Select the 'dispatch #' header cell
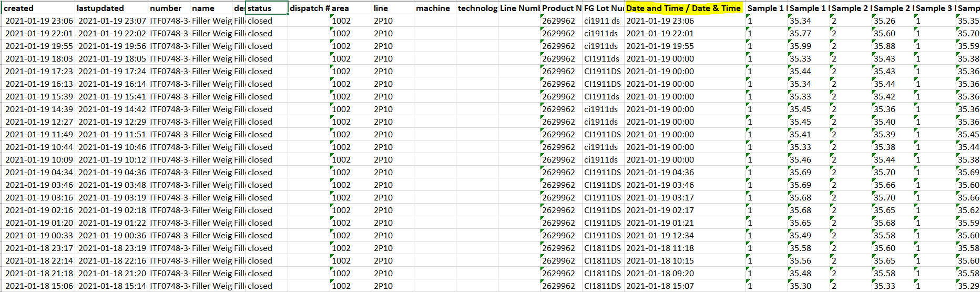 (309, 8)
